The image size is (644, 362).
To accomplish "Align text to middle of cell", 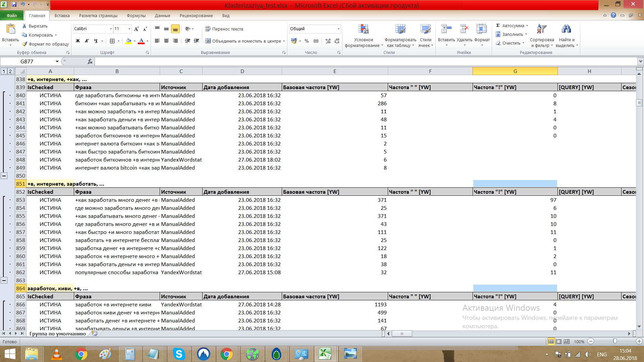I will (166, 29).
